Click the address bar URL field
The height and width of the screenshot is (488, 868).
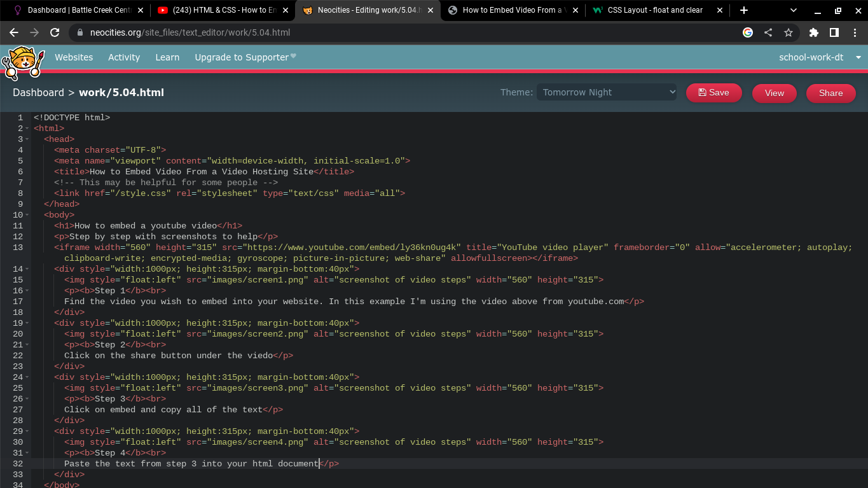[x=407, y=32]
